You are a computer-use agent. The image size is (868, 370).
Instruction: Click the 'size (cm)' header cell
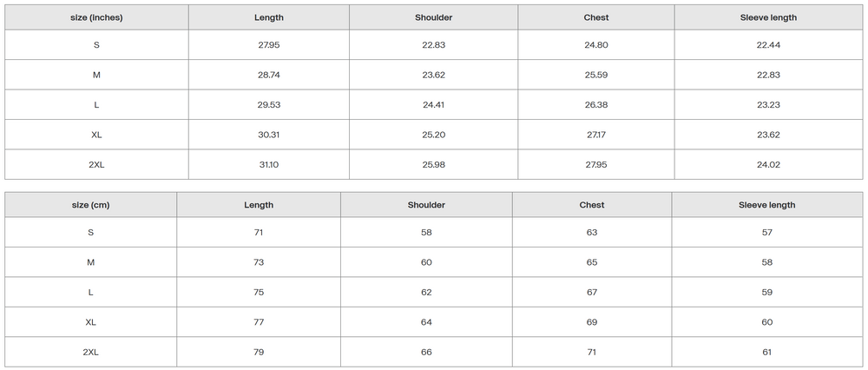tap(90, 205)
